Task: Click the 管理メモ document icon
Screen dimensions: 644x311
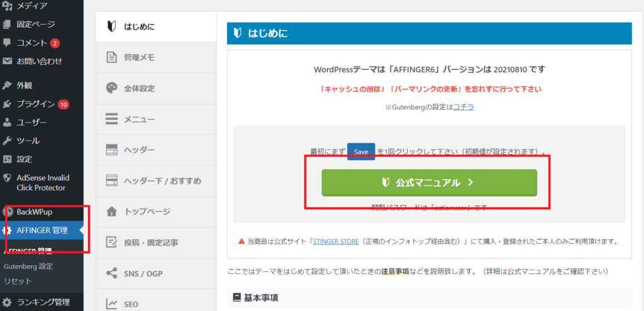Action: point(111,57)
